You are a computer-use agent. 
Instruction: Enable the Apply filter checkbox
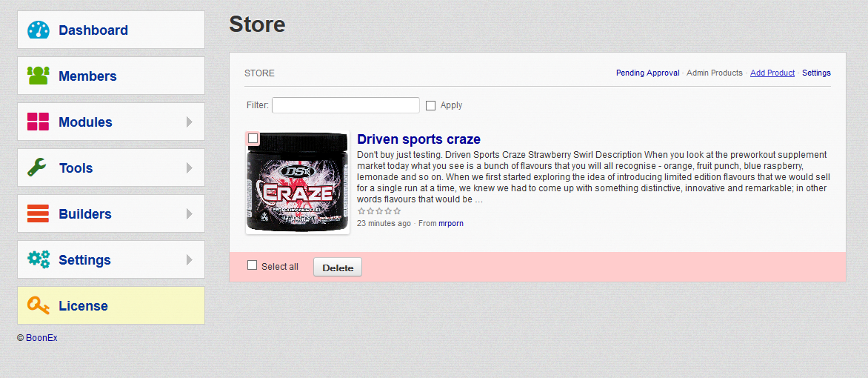(431, 105)
